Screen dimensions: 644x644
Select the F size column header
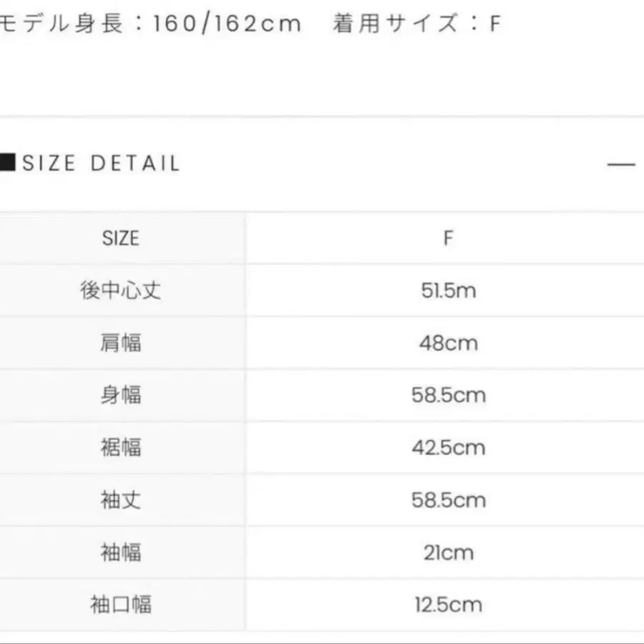[x=448, y=238]
